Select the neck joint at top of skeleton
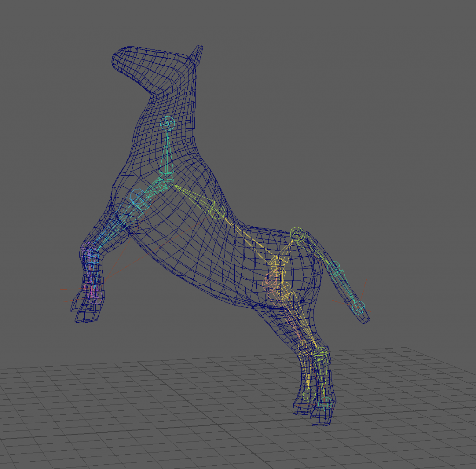The height and width of the screenshot is (469, 476). [x=167, y=124]
